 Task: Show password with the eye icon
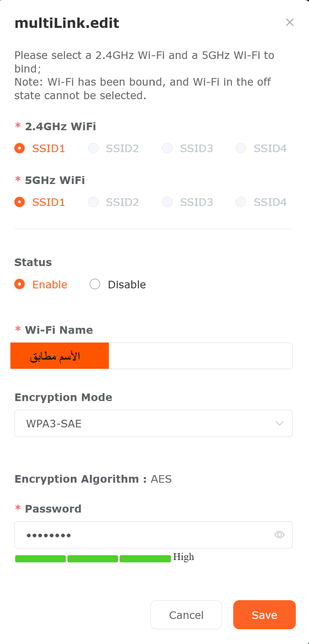pyautogui.click(x=279, y=534)
